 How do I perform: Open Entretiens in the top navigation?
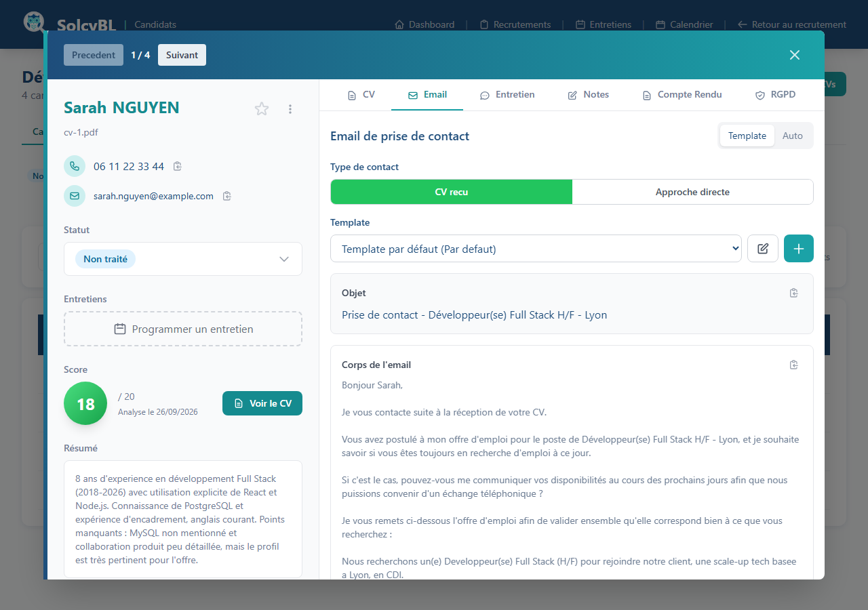coord(604,24)
